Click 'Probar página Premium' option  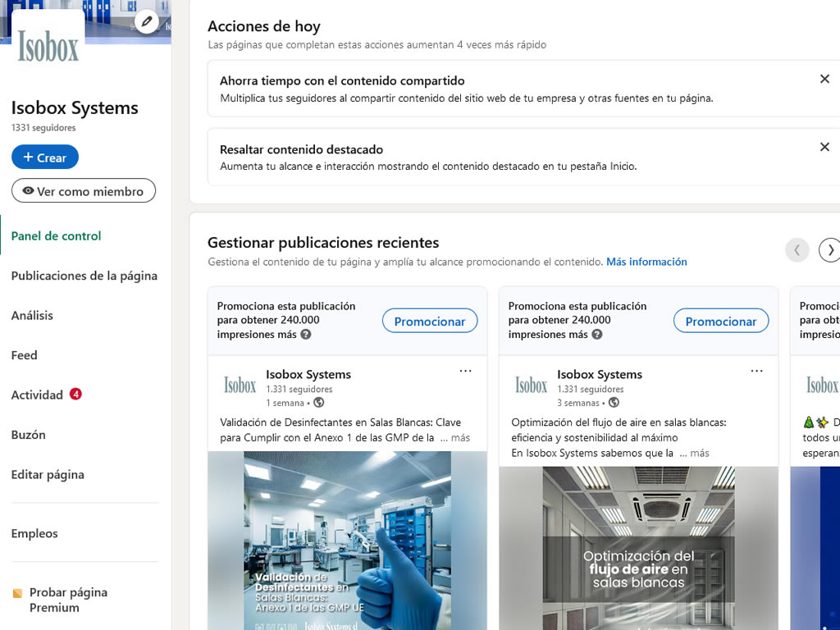pyautogui.click(x=68, y=600)
